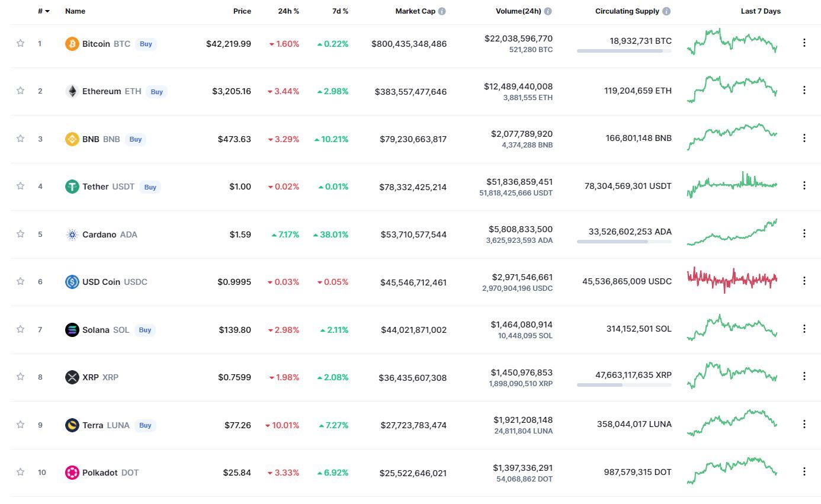Open the USD Coin USDC name link
The image size is (821, 504).
[x=115, y=282]
